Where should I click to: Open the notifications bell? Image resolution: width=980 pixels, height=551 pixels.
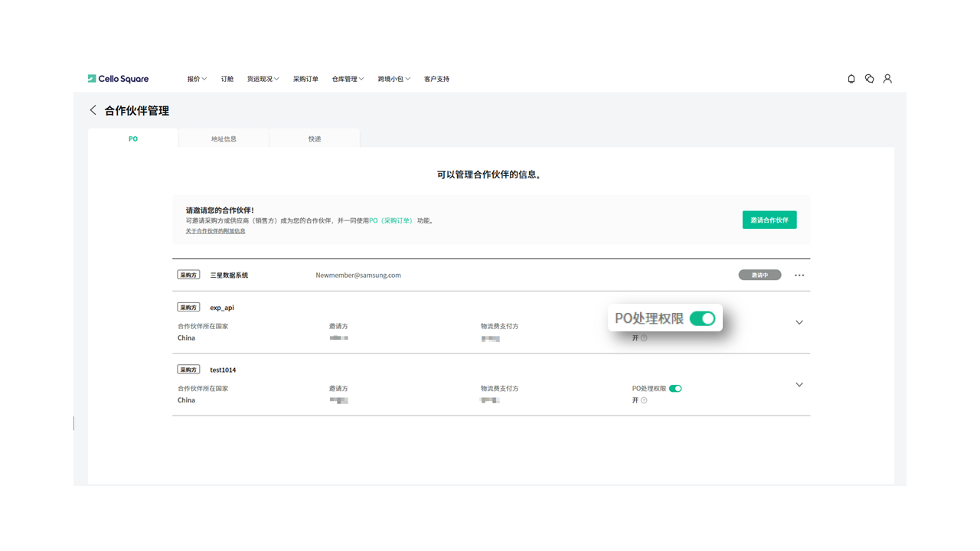[x=851, y=79]
